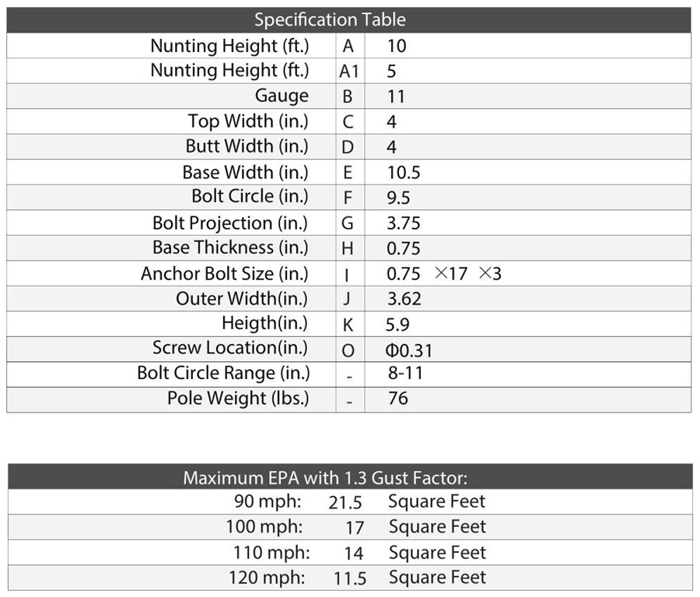This screenshot has width=700, height=597.
Task: Click the A1 letter code cell
Action: (x=348, y=72)
